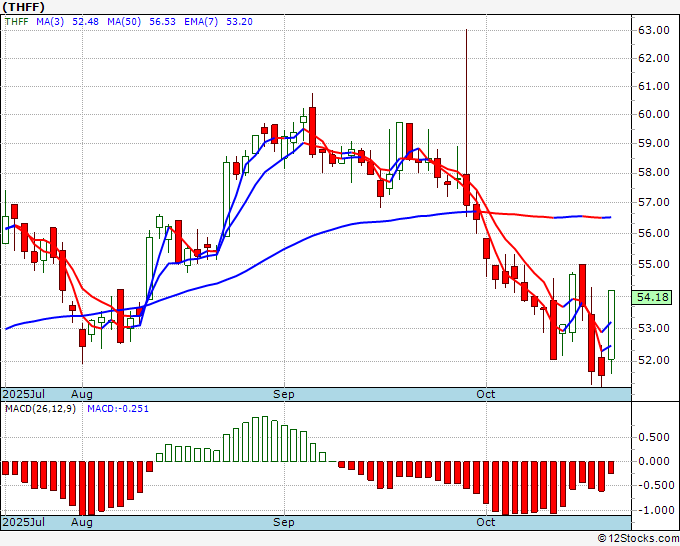The width and height of the screenshot is (680, 546).
Task: Click the 62.00 price axis label
Action: (x=654, y=58)
